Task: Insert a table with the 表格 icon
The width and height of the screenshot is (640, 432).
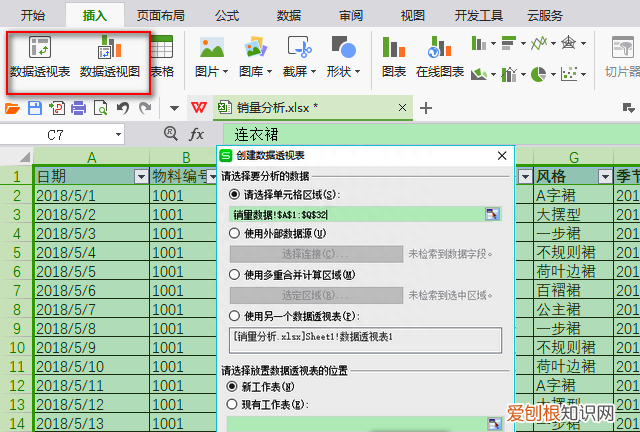Action: [162, 47]
